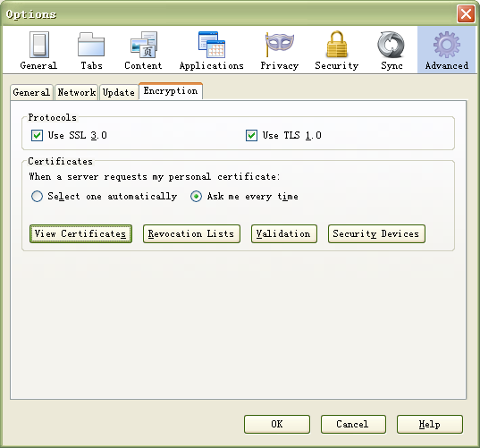Open the Sync panel icon
The image size is (480, 448).
click(391, 45)
